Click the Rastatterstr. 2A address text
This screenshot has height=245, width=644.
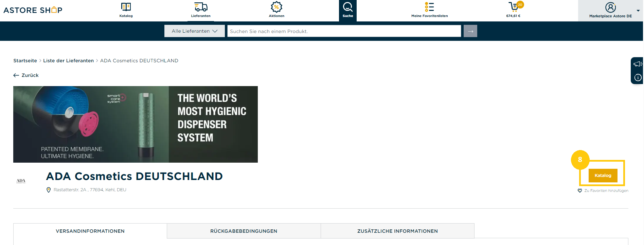click(90, 190)
